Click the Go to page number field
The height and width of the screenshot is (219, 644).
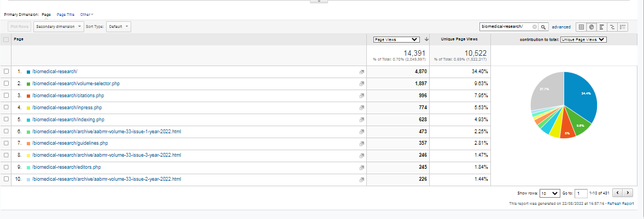pyautogui.click(x=581, y=193)
